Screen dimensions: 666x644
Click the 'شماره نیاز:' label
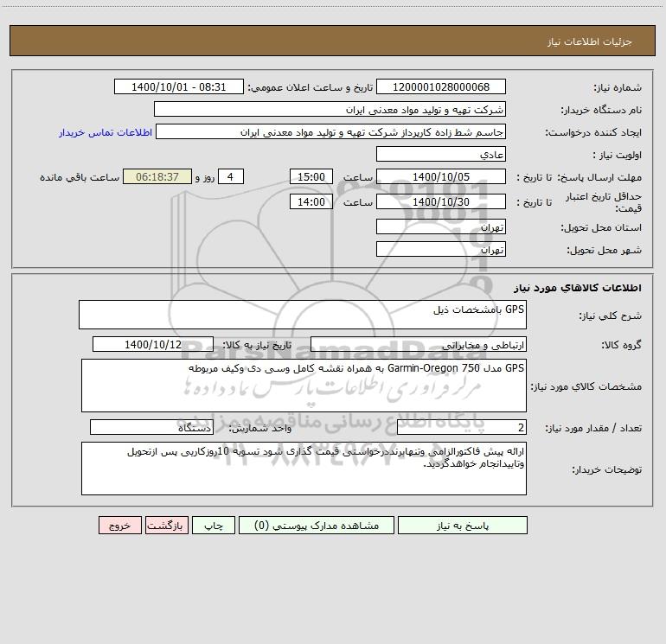pyautogui.click(x=618, y=87)
